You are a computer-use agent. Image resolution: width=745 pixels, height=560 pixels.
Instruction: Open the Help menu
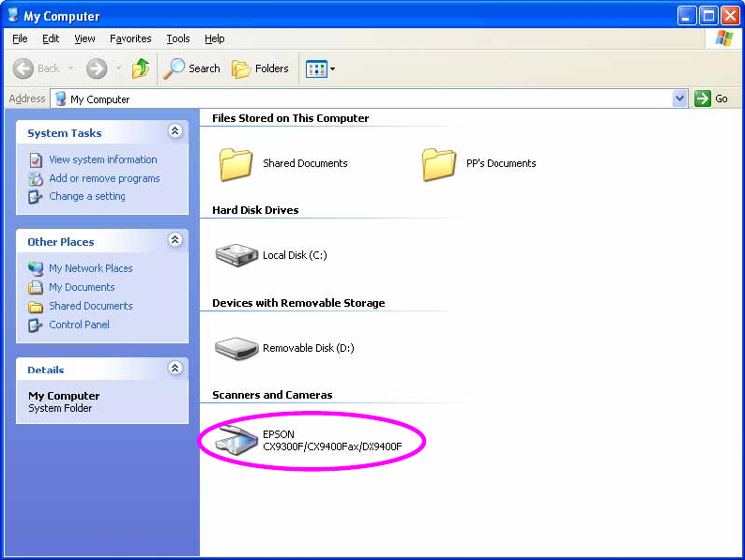tap(215, 38)
